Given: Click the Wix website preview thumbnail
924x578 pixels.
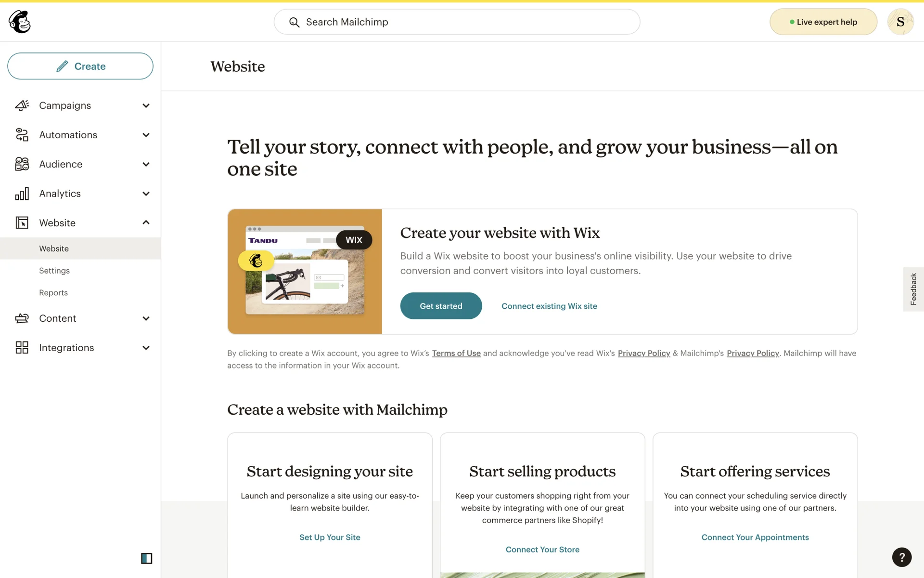Looking at the screenshot, I should coord(305,271).
